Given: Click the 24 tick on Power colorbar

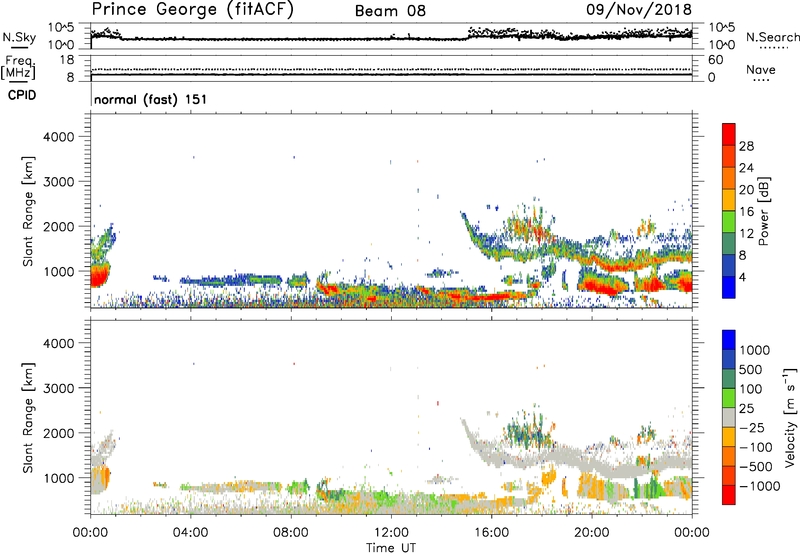Looking at the screenshot, I should (746, 168).
